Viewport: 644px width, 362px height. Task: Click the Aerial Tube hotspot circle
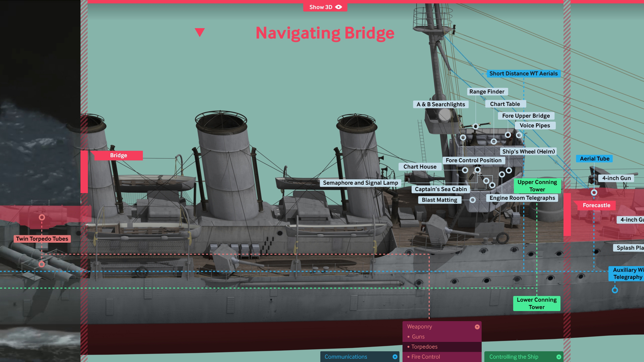coord(594,192)
